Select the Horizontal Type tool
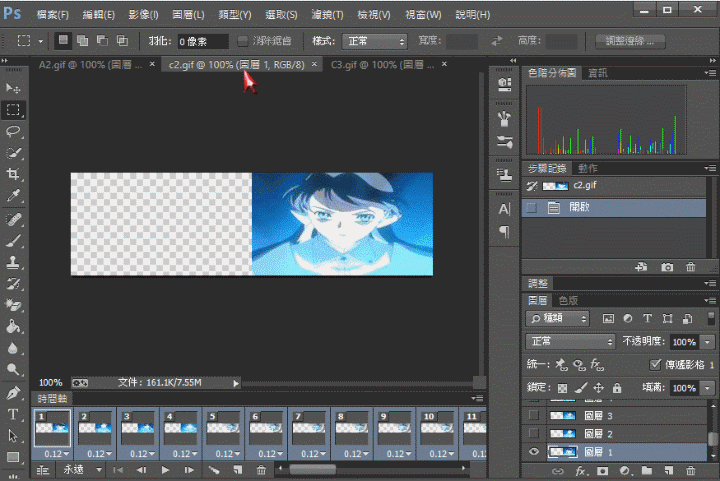 pyautogui.click(x=13, y=414)
